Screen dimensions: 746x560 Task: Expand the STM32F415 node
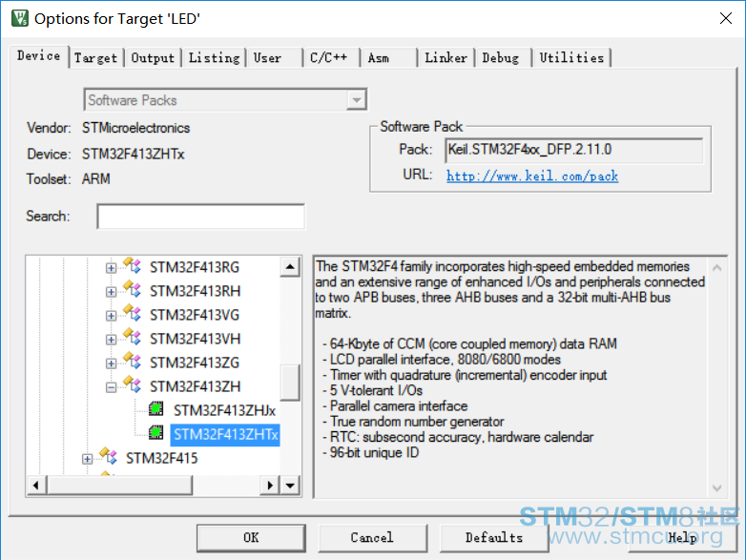coord(87,459)
